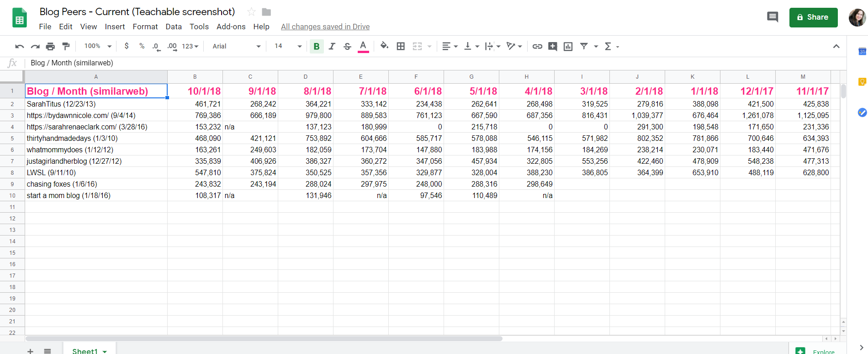Decrease decimal places with the .0 icon

[x=156, y=46]
